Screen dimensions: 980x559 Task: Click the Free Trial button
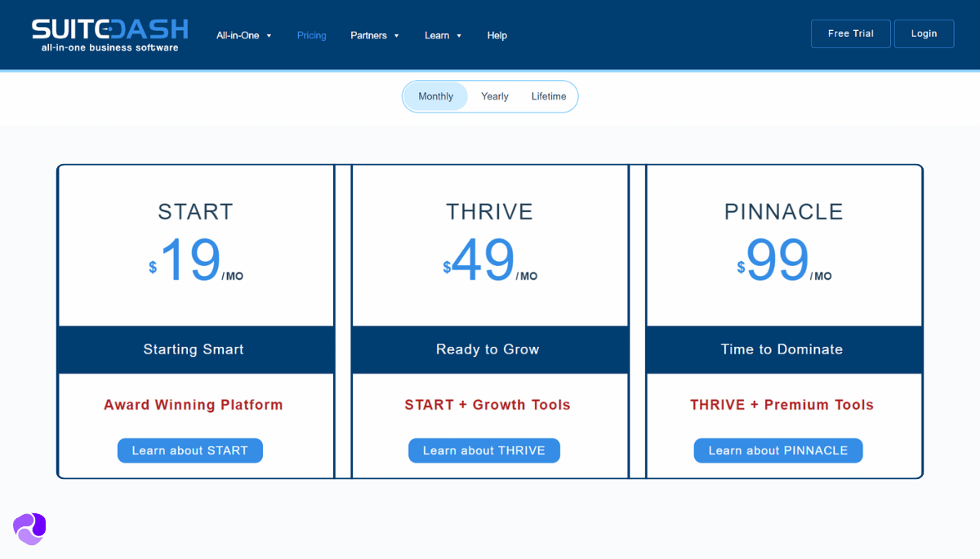(850, 34)
